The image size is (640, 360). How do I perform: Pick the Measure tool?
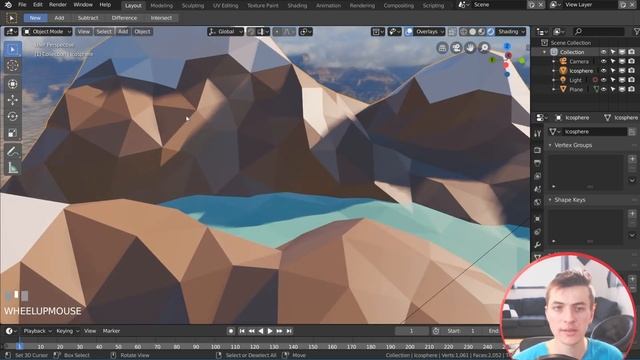click(x=13, y=168)
